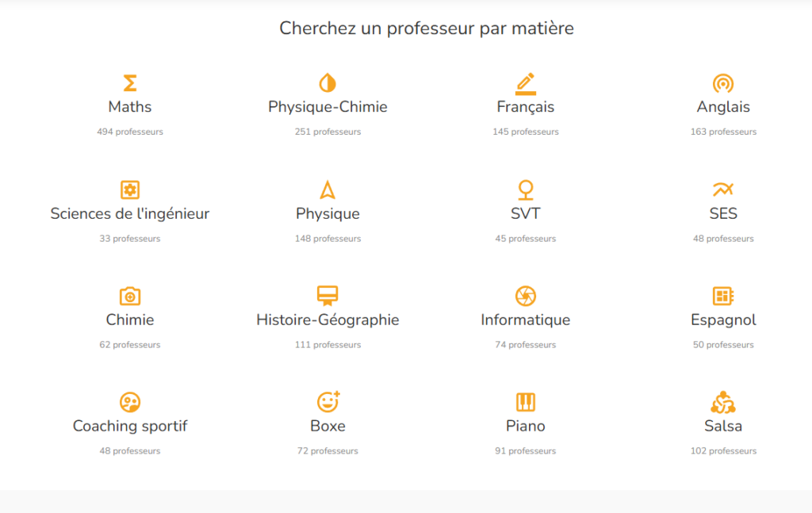Click the '111 professeurs' text
The image size is (812, 513).
[327, 345]
